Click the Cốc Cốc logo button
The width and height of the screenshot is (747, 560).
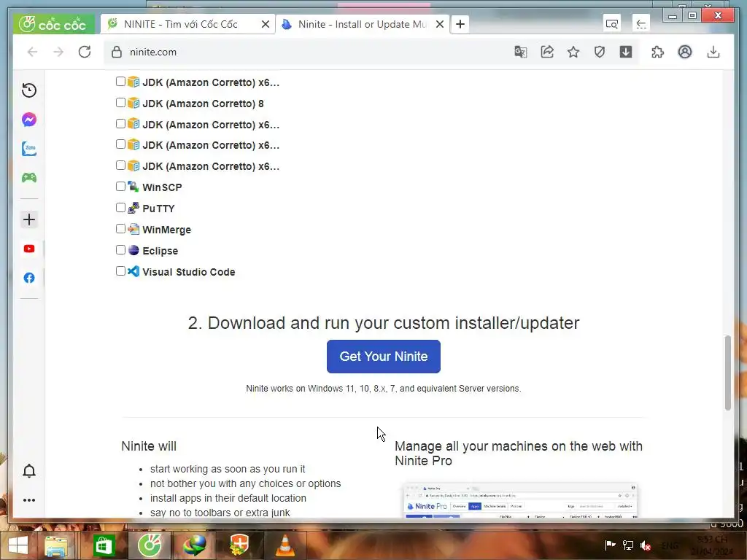[53, 24]
